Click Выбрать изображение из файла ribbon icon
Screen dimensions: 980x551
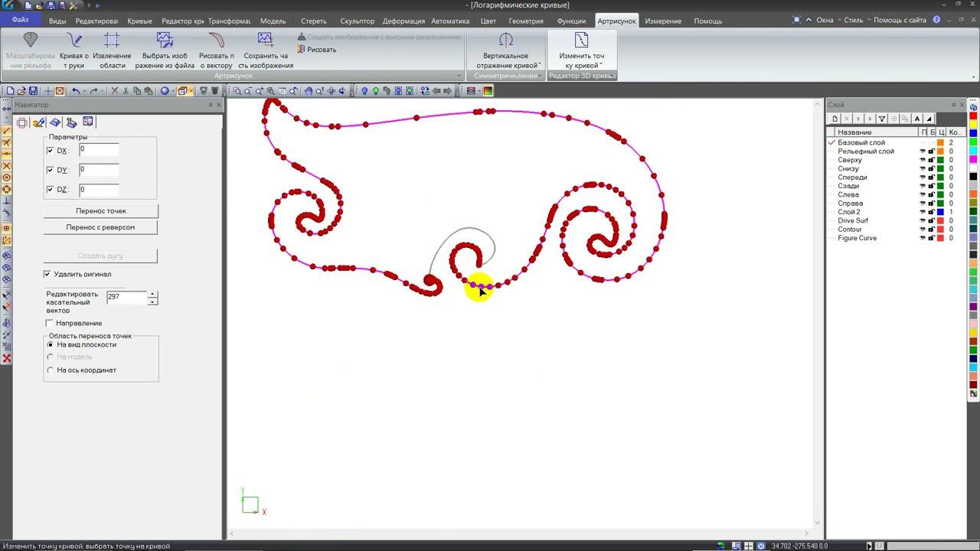point(165,51)
